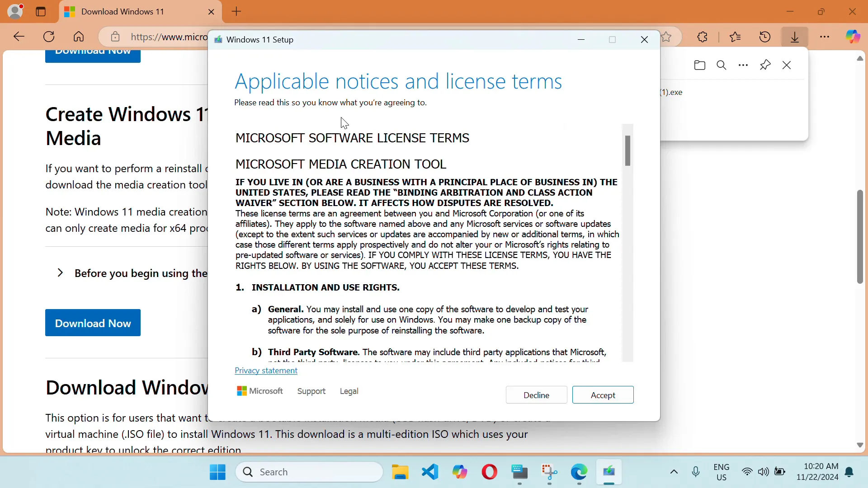The height and width of the screenshot is (488, 868).
Task: Click the browser back navigation arrow
Action: coord(19,37)
